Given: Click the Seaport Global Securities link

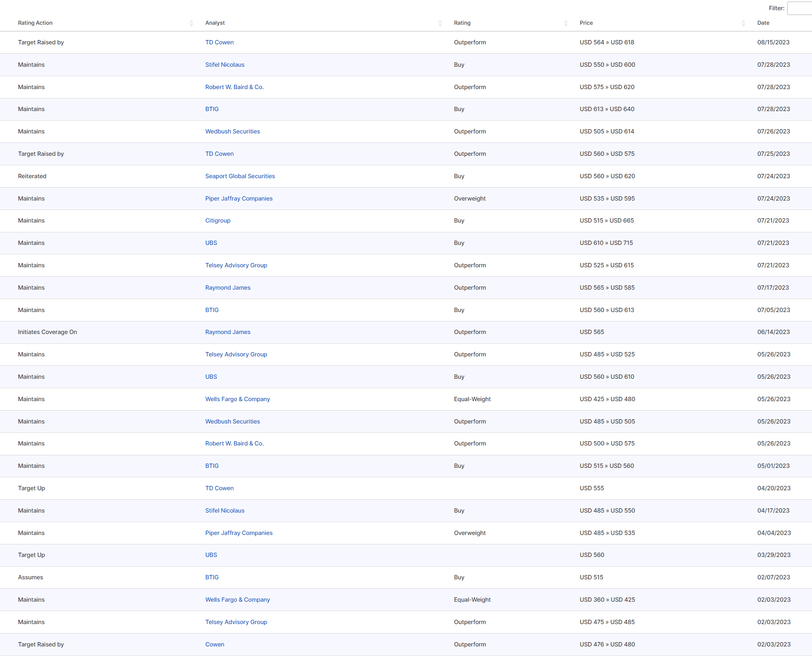Looking at the screenshot, I should point(240,176).
